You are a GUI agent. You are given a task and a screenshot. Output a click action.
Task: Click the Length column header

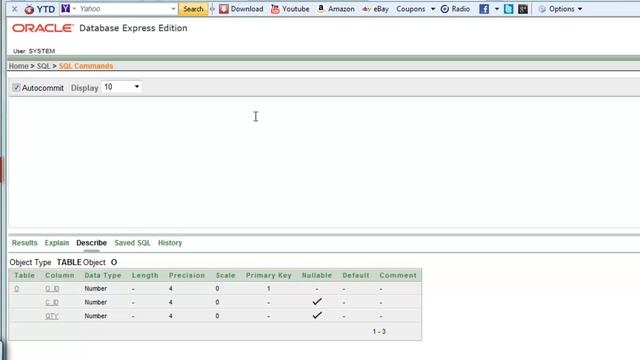pos(145,276)
